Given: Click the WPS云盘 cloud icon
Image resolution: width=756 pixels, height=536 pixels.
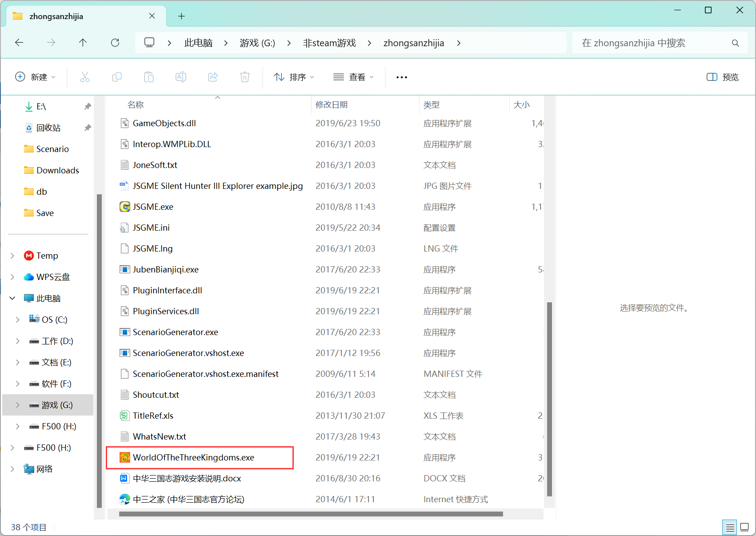Looking at the screenshot, I should [29, 277].
